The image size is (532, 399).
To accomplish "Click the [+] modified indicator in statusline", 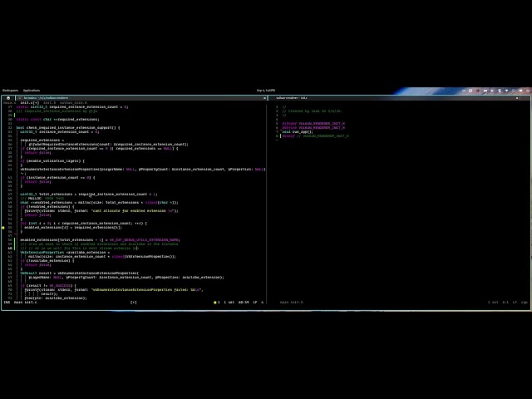I will [134, 303].
